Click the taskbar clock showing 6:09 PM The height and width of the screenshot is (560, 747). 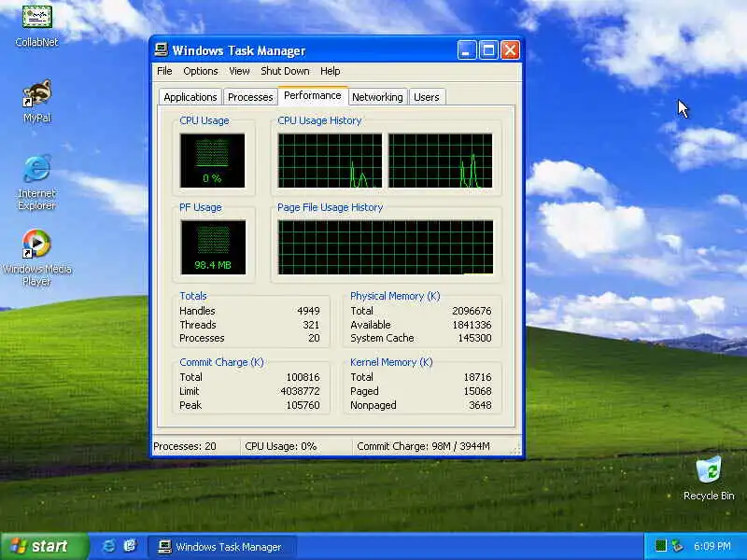[712, 546]
